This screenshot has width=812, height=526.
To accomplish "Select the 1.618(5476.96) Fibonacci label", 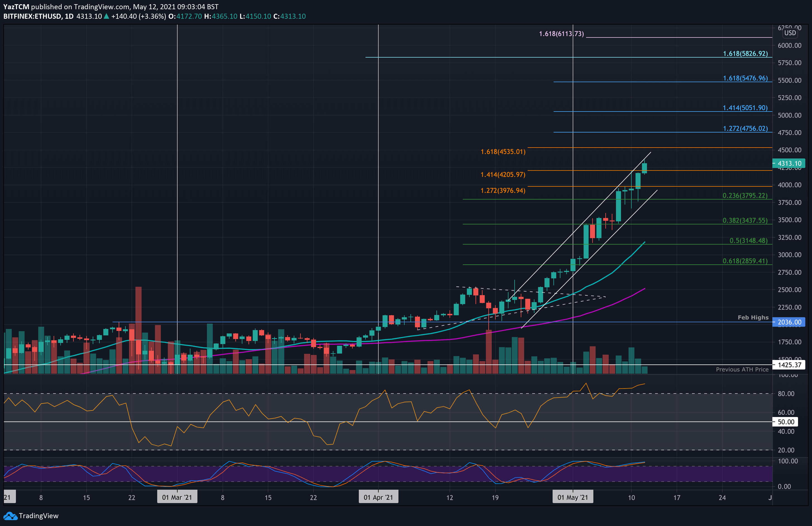I will (x=746, y=78).
